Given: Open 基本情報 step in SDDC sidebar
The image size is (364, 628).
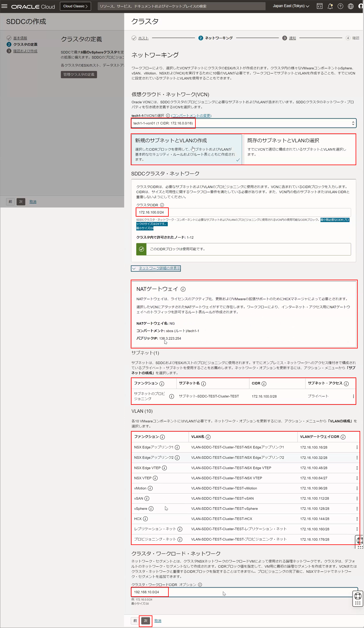Looking at the screenshot, I should [20, 38].
